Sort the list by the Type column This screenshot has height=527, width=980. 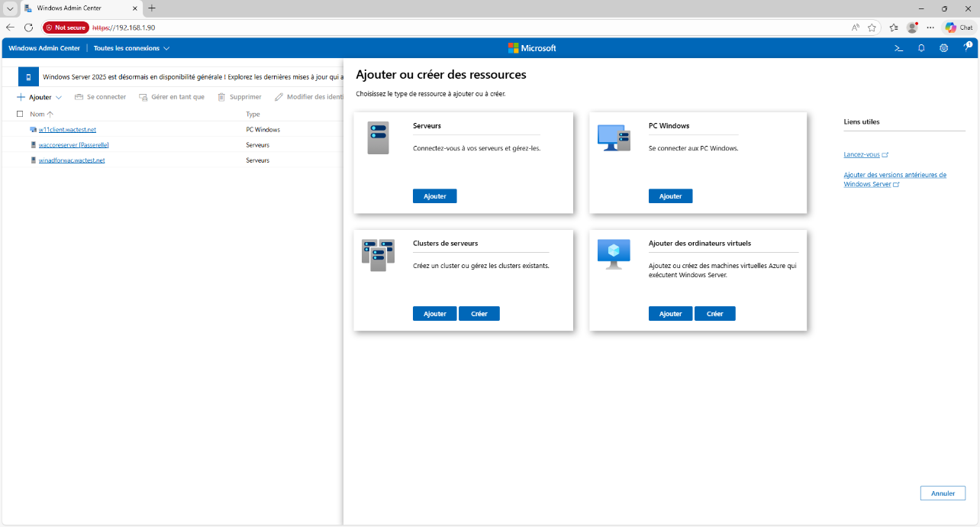253,114
